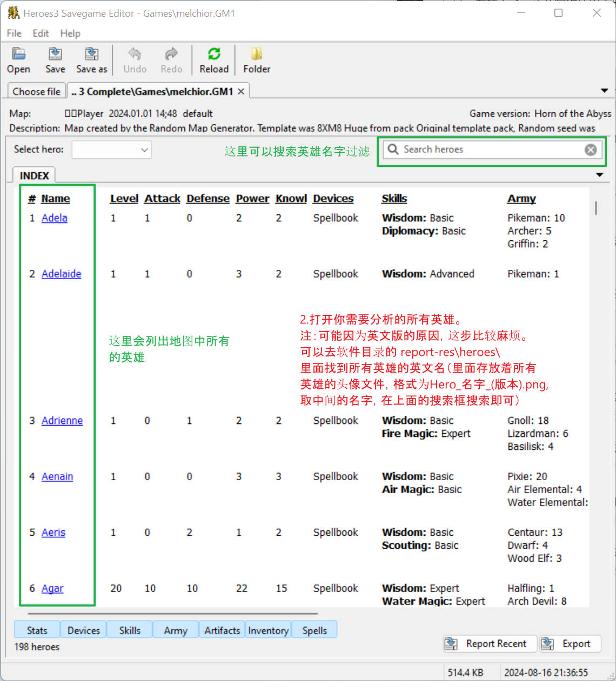Click the Inventory button
Screen dimensions: 616x681
point(268,630)
